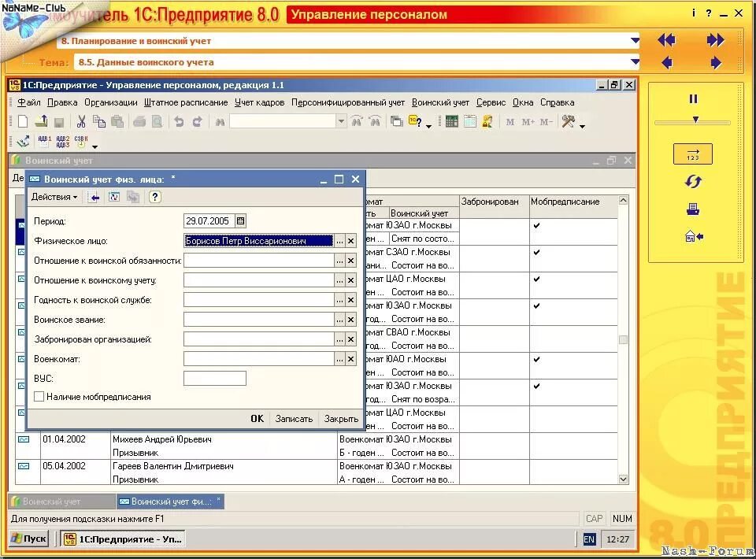This screenshot has height=559, width=756.
Task: Open the search combo box dropdown arrow
Action: 341,121
